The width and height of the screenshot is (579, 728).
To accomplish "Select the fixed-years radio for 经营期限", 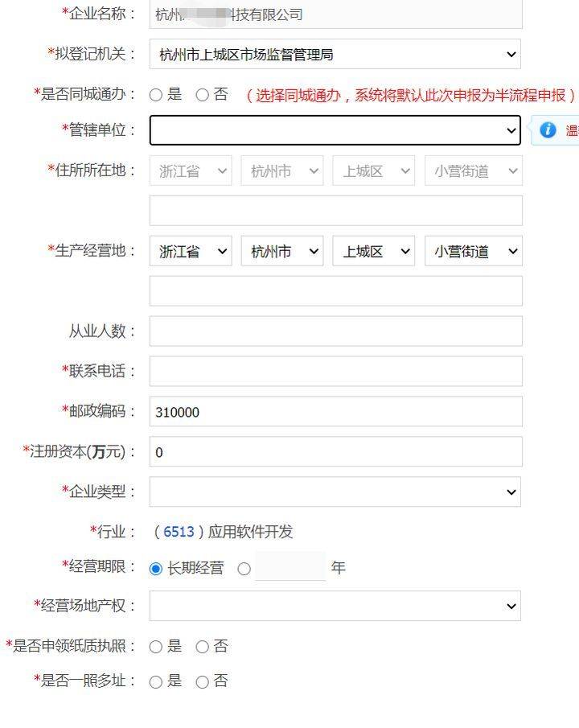I will [x=244, y=568].
